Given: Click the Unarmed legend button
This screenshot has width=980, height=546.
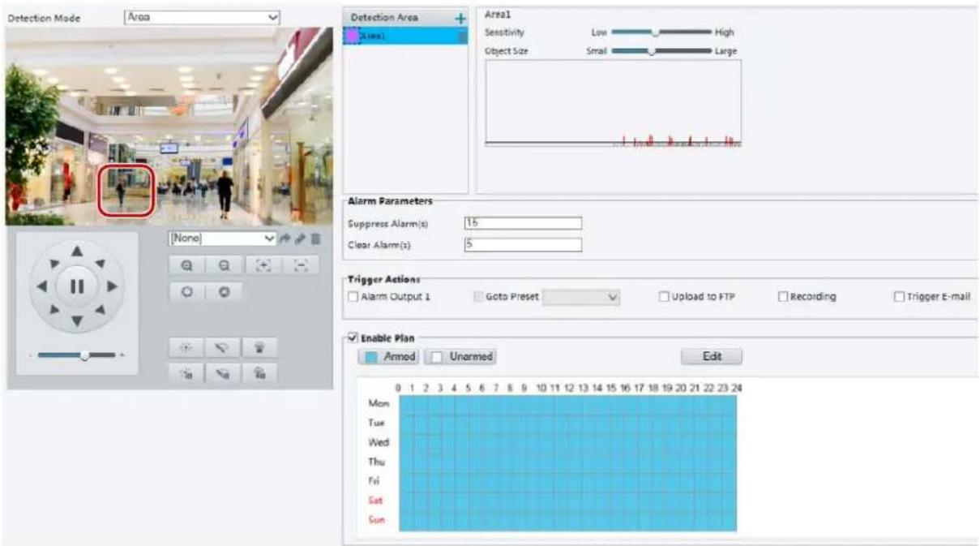Looking at the screenshot, I should pos(460,356).
